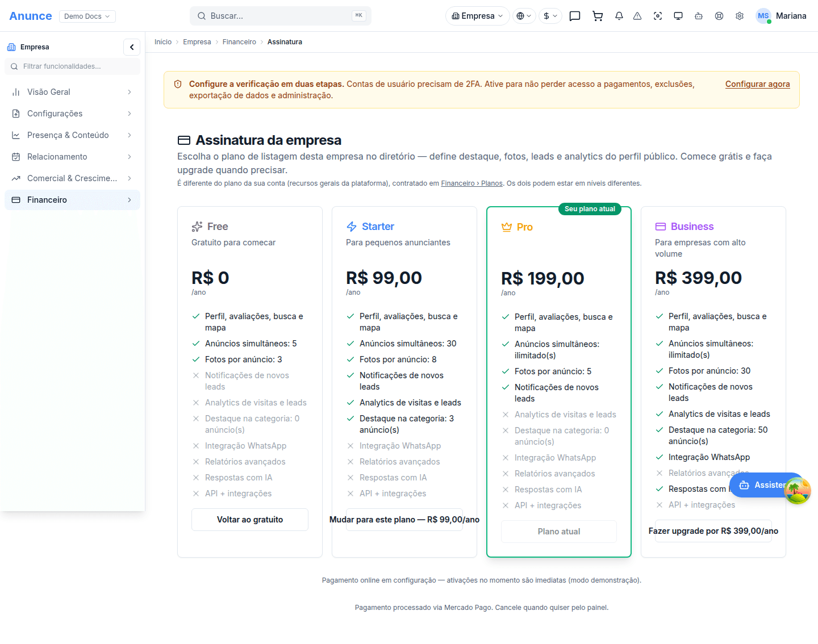This screenshot has width=818, height=644.
Task: Go to Financeiro breadcrumb
Action: 239,42
